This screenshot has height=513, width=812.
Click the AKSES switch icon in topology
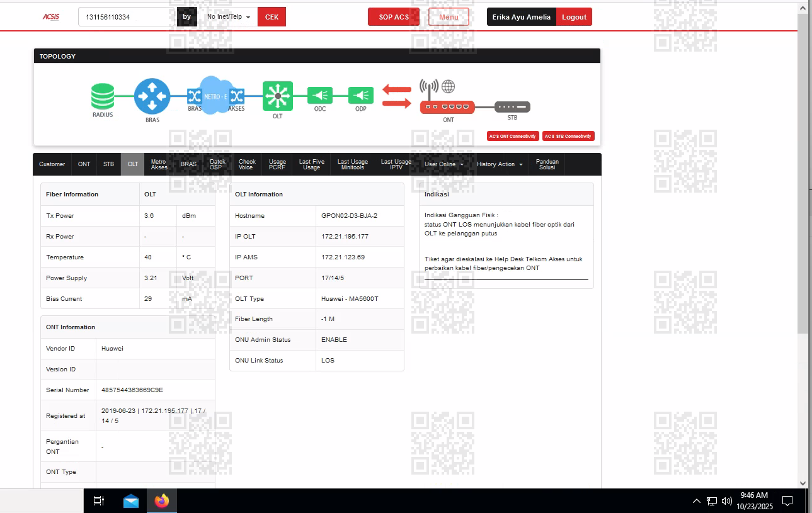point(237,96)
